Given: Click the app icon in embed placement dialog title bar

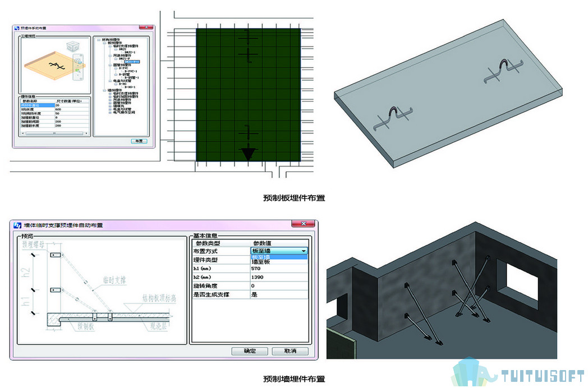Looking at the screenshot, I should (x=17, y=28).
